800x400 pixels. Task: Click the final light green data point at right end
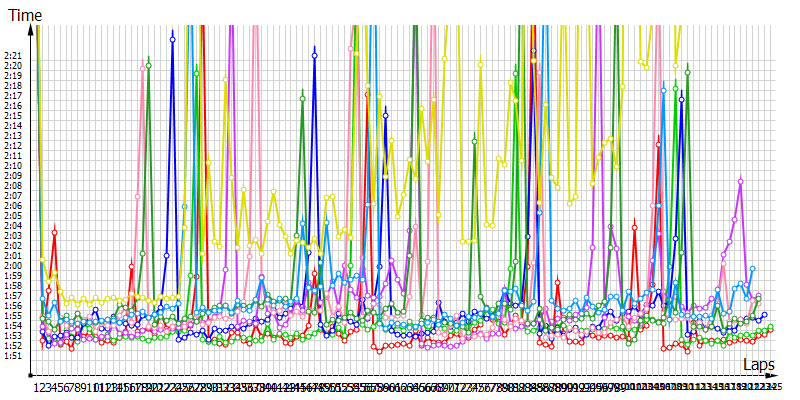(x=771, y=327)
